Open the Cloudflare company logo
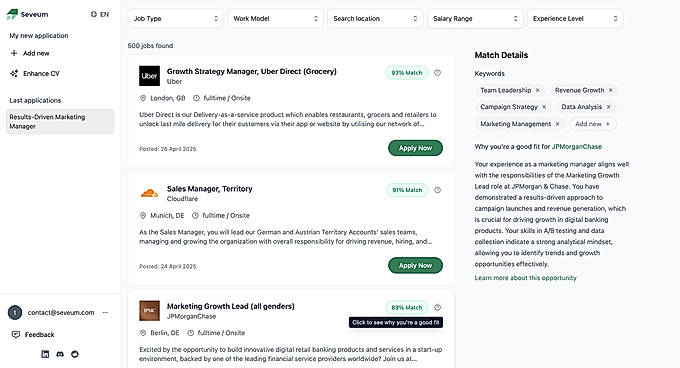 (x=149, y=193)
